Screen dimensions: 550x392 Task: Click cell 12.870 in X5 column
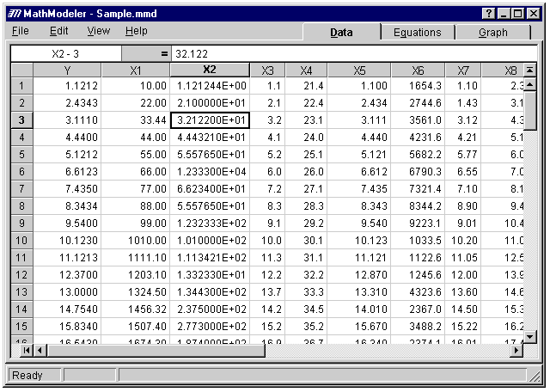click(359, 275)
